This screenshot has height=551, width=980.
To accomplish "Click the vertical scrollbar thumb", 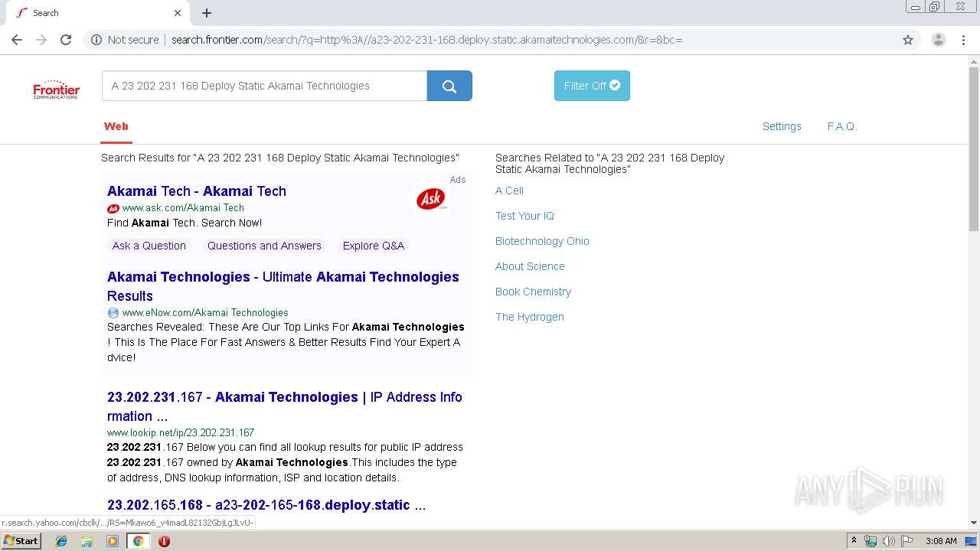I will 974,149.
